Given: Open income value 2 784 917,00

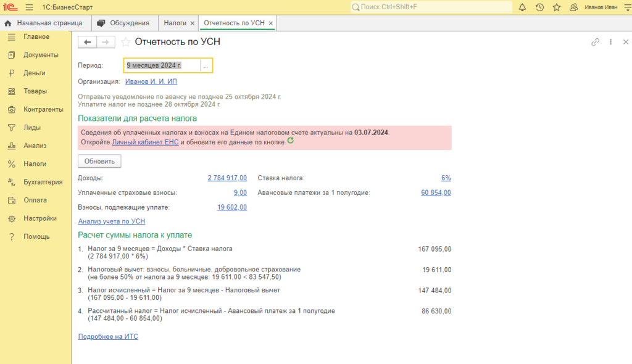Looking at the screenshot, I should [x=227, y=178].
